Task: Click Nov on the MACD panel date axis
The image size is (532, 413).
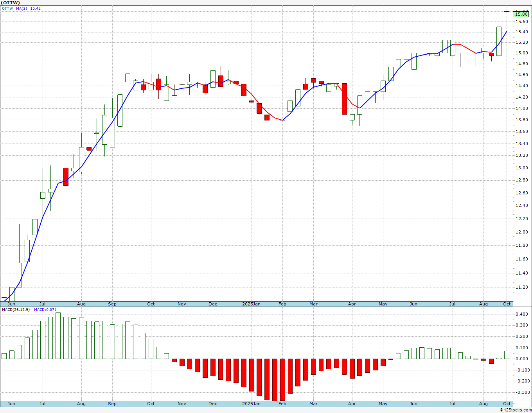Action: point(182,404)
